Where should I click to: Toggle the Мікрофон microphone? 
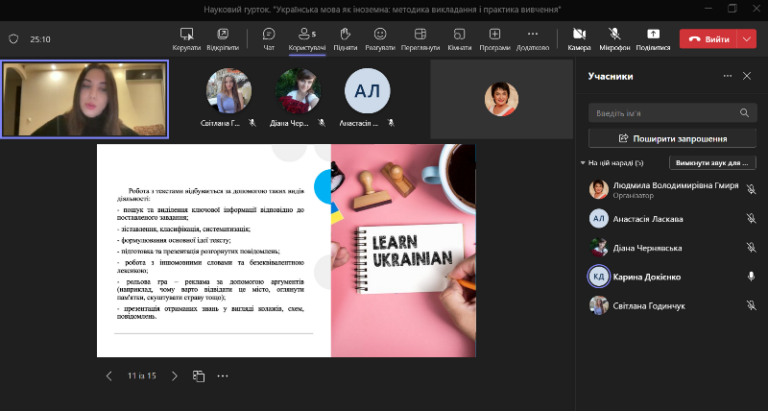point(615,38)
